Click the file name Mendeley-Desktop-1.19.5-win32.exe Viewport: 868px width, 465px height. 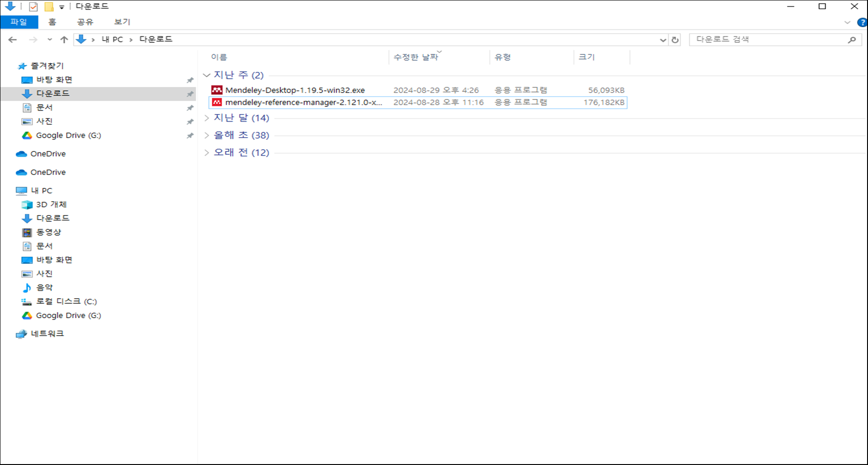click(x=295, y=90)
